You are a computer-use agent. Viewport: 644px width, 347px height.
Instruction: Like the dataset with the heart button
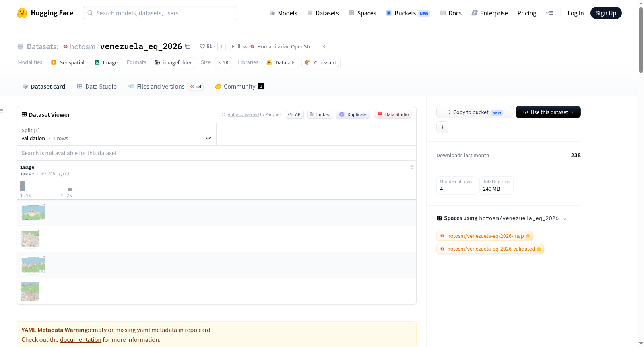click(x=207, y=46)
